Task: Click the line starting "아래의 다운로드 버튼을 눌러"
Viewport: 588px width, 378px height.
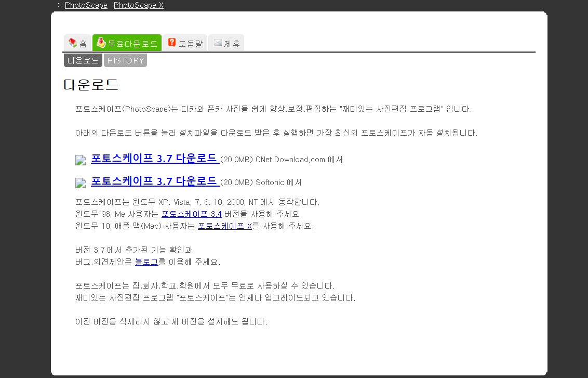Action: click(x=276, y=133)
